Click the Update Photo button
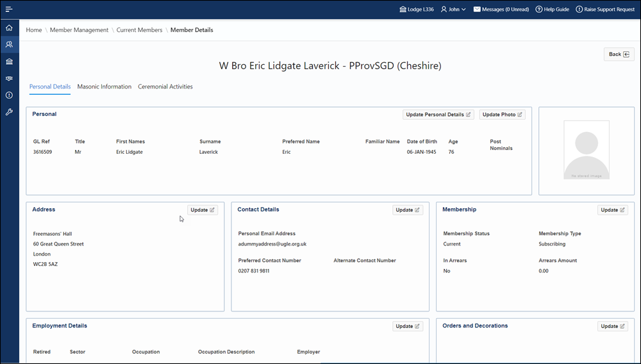The image size is (641, 364). [502, 115]
